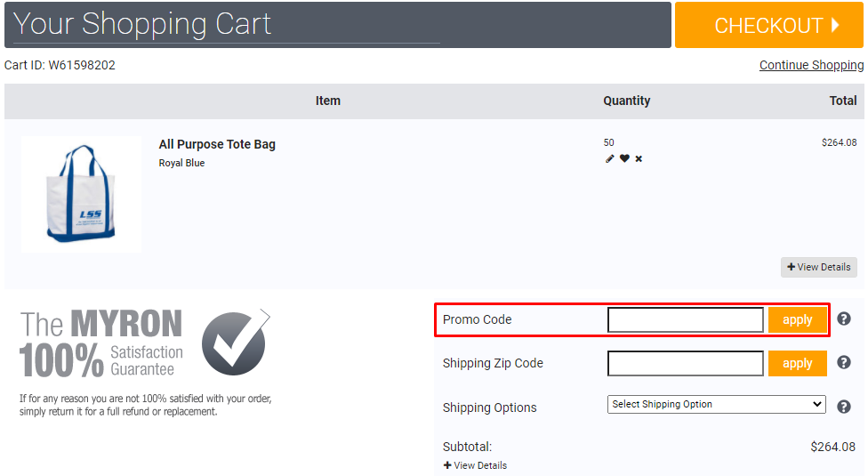Click the quantity value 50

609,142
